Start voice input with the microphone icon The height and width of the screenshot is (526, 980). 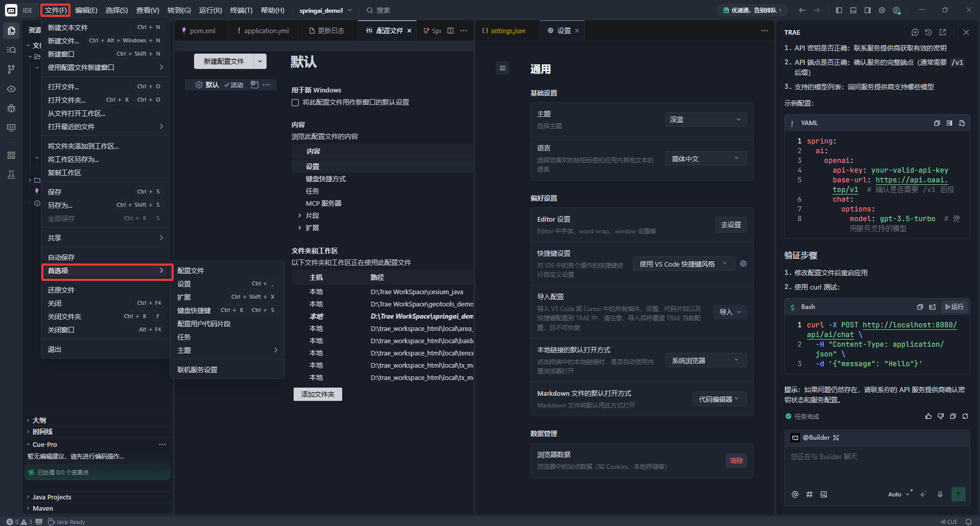pyautogui.click(x=940, y=494)
